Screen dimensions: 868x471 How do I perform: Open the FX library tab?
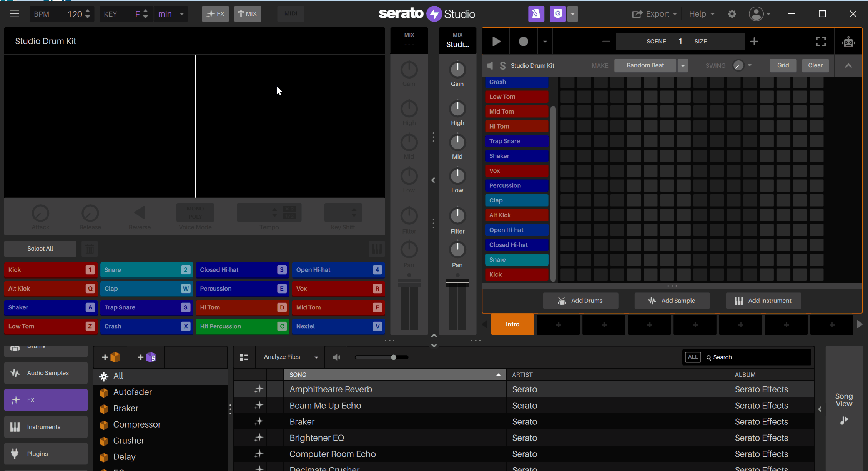(46, 400)
